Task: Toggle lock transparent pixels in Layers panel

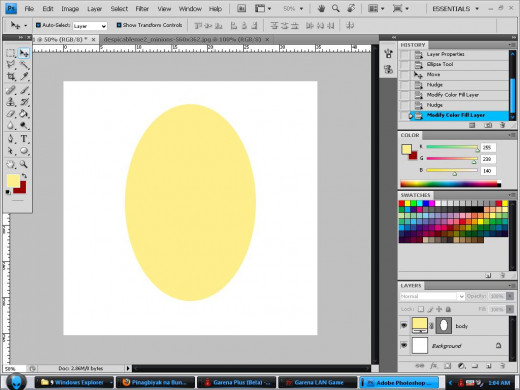Action: pyautogui.click(x=421, y=309)
